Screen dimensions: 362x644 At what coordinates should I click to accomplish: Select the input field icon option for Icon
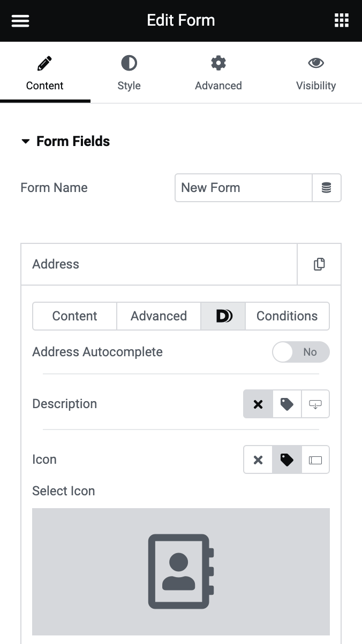pyautogui.click(x=315, y=459)
